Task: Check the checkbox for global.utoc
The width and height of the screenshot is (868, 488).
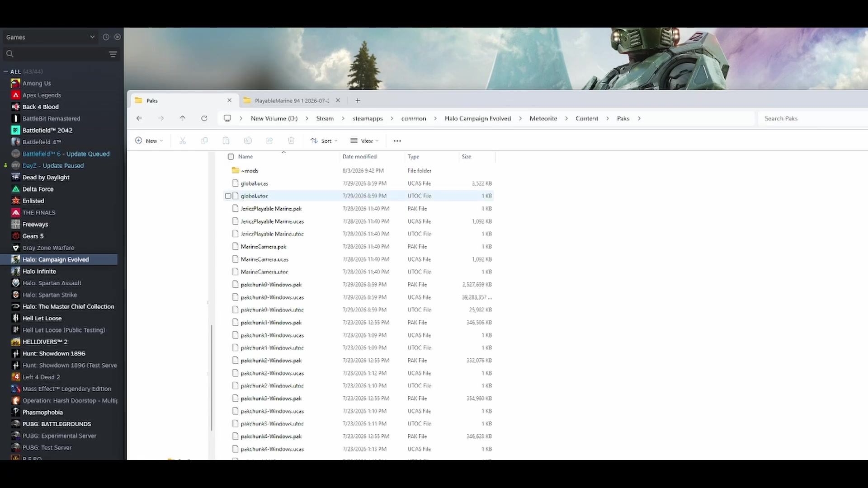Action: pyautogui.click(x=228, y=196)
